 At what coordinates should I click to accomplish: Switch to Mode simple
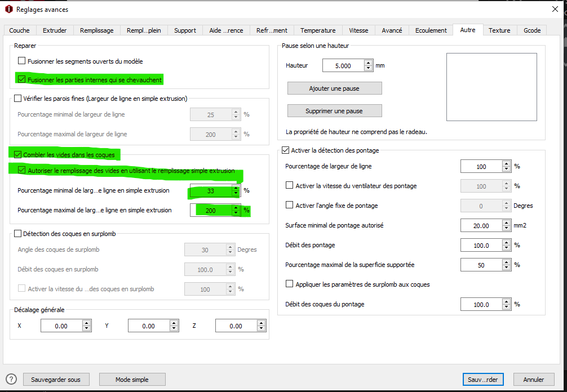coord(132,380)
